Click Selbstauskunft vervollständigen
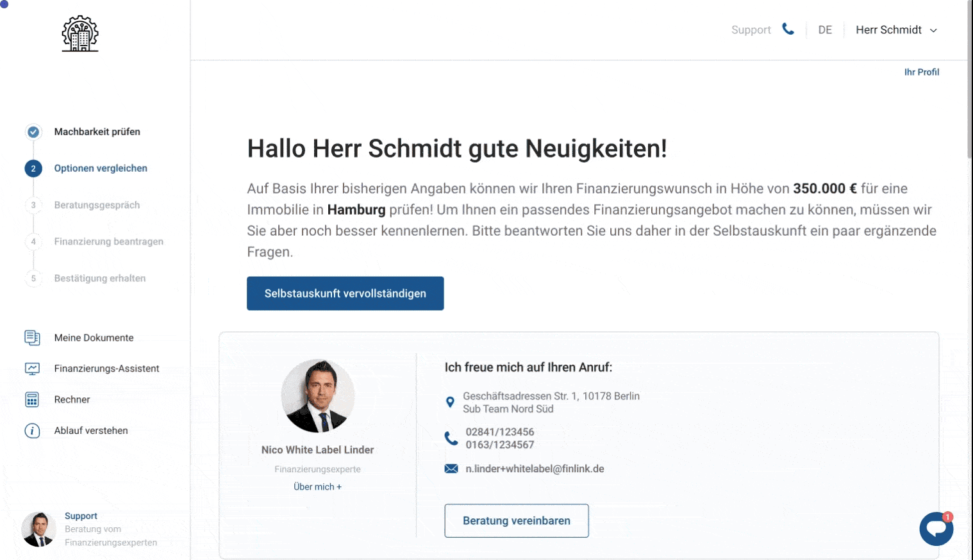The image size is (973, 560). tap(345, 293)
